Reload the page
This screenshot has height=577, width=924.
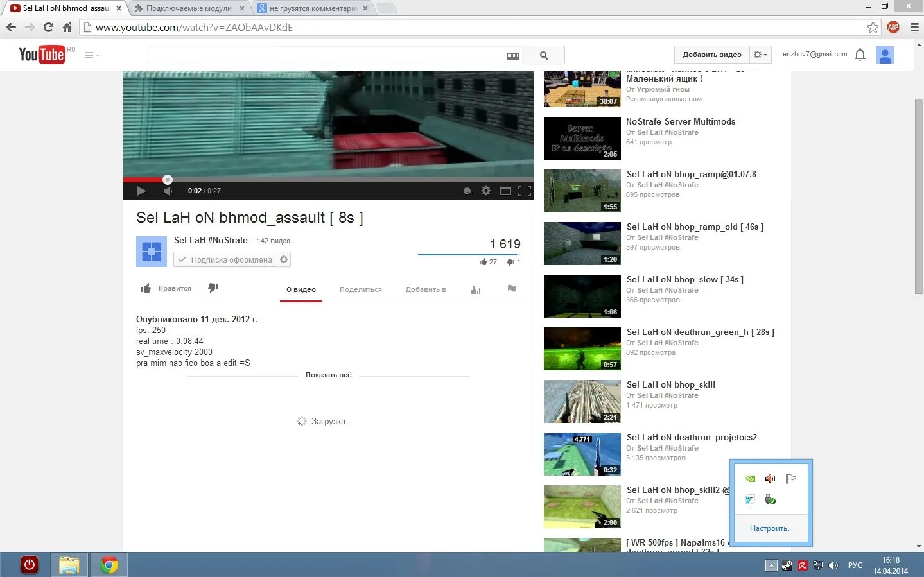tap(48, 27)
